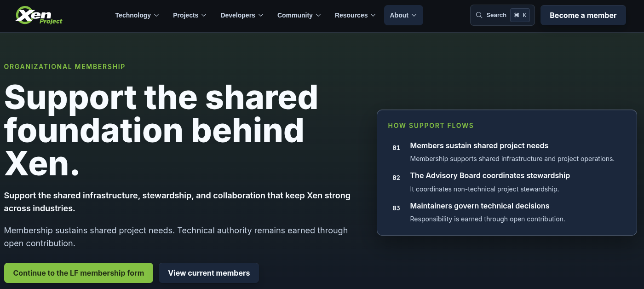Click step number 03
This screenshot has height=289, width=644.
coord(396,208)
